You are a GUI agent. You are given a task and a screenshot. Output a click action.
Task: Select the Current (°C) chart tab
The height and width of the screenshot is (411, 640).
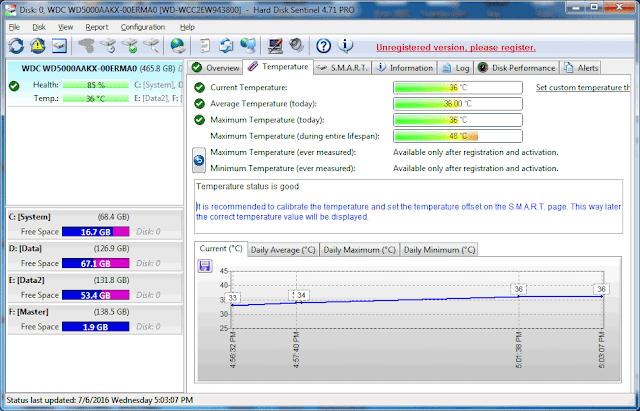[221, 249]
